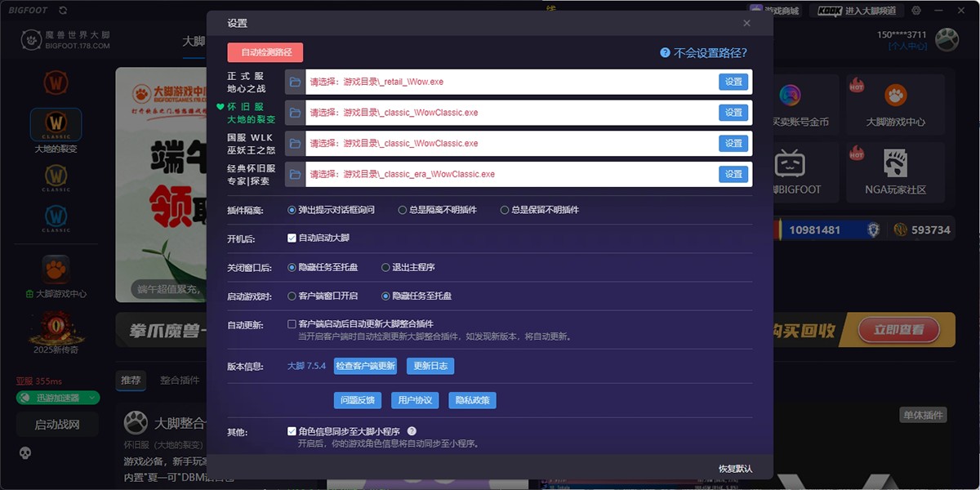The width and height of the screenshot is (980, 490).
Task: Open NGA玩家社区 from the right panel
Action: click(896, 171)
